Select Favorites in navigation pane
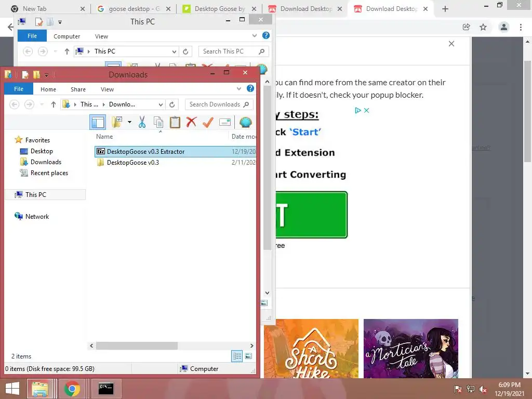Viewport: 532px width, 399px height. point(33,140)
